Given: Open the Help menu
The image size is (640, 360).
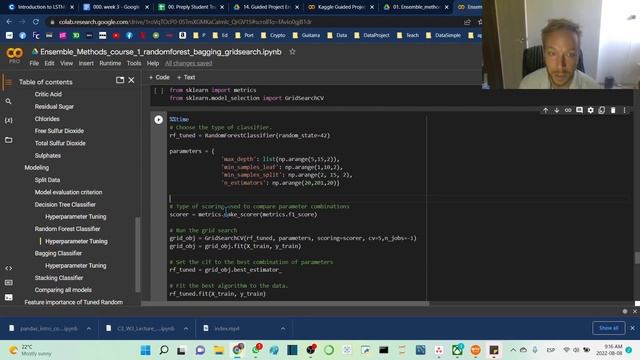Looking at the screenshot, I should point(153,63).
